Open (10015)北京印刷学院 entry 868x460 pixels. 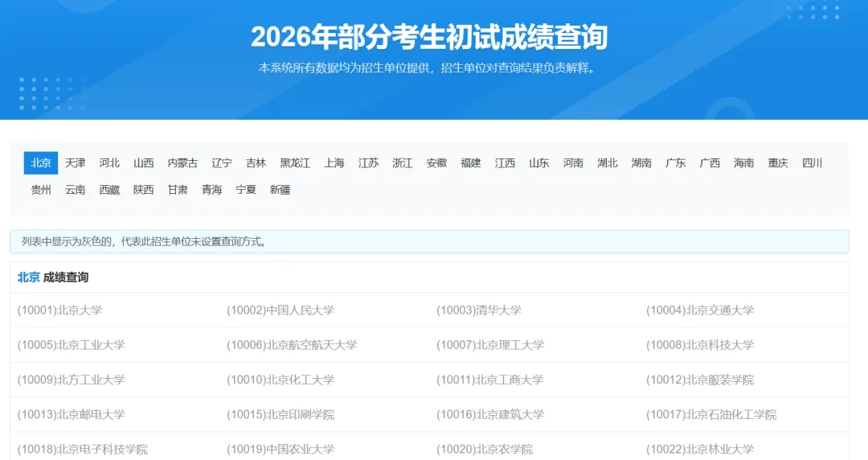point(280,414)
